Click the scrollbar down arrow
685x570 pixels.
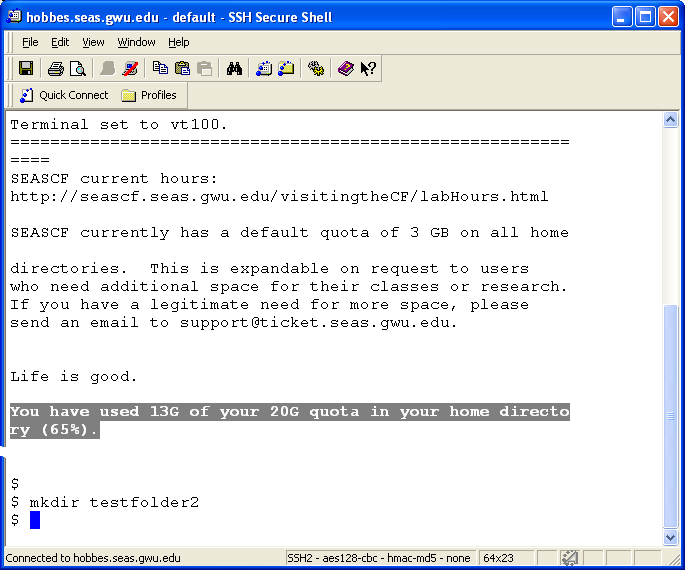click(x=671, y=537)
